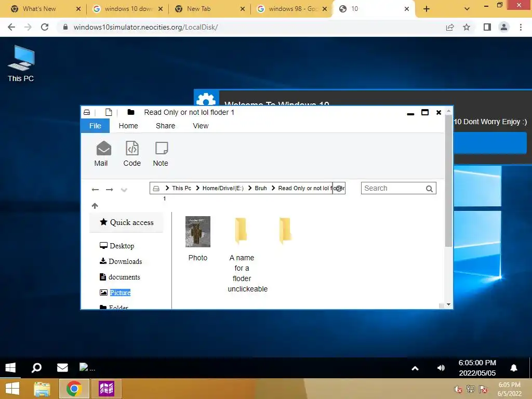Show hidden icons in the simulated tray
Screen dimensions: 532x399
click(x=415, y=368)
